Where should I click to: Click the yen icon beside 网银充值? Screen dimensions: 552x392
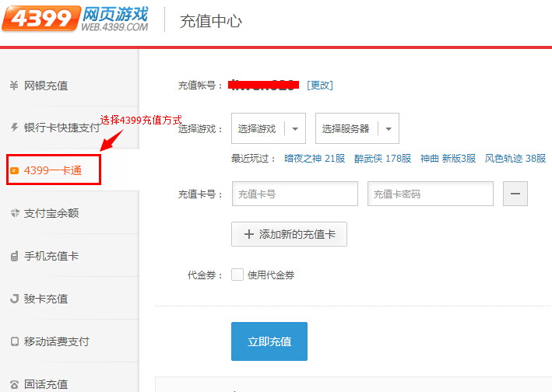(14, 86)
